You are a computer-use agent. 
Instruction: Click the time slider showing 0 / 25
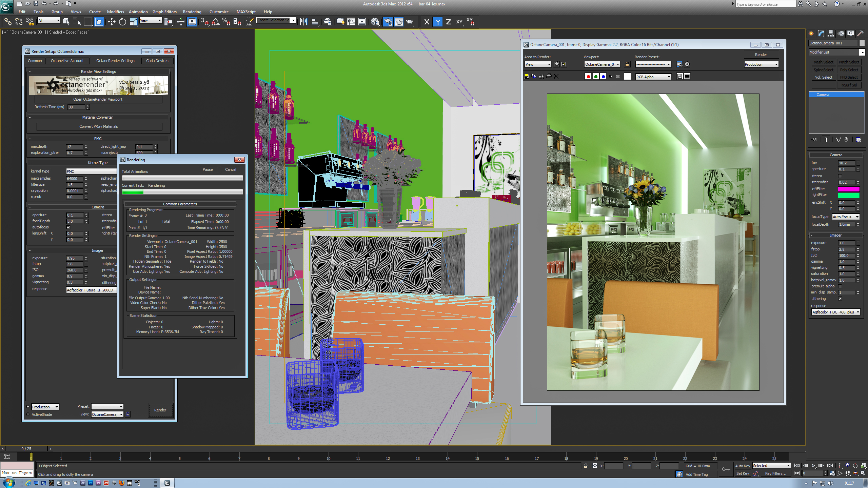click(26, 448)
